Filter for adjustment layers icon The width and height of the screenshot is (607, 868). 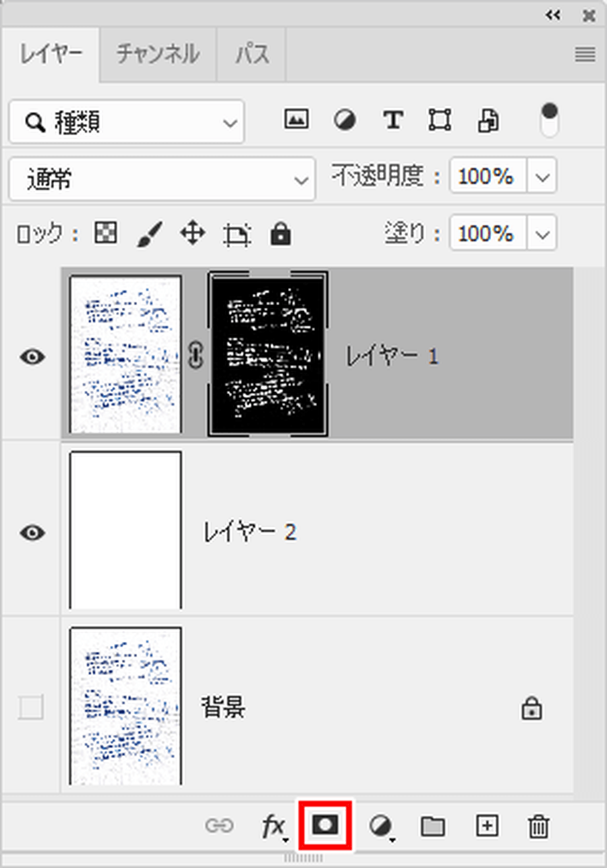click(345, 121)
